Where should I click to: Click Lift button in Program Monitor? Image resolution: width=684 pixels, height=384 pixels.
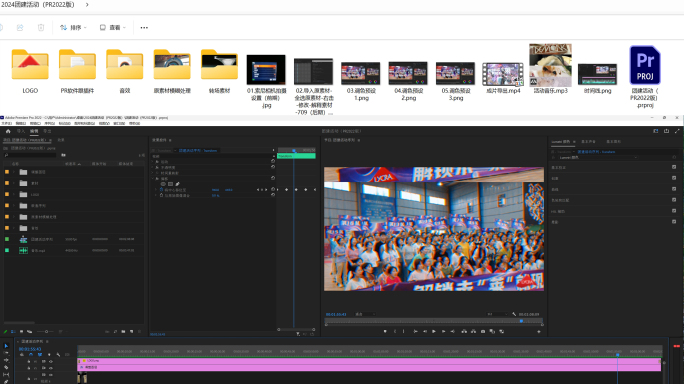click(464, 331)
